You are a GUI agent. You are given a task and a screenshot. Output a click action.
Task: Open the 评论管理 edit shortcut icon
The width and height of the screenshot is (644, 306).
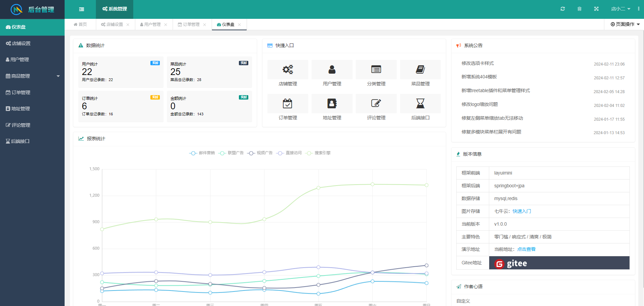[376, 104]
